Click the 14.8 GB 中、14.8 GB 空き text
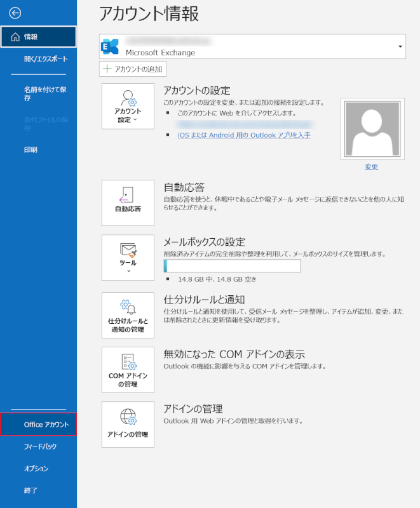 [217, 279]
